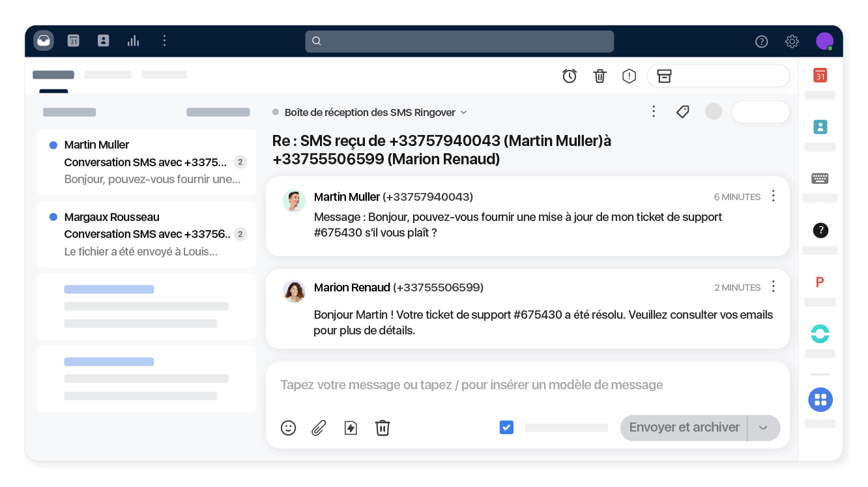
Task: Attach a file to the SMS reply
Action: tap(319, 428)
